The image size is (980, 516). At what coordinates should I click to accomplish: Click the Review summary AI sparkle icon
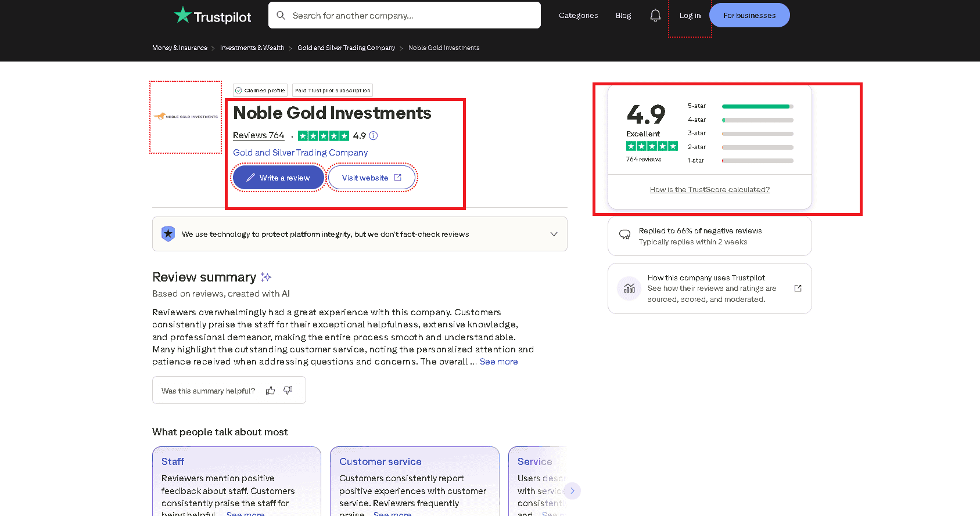pos(266,277)
